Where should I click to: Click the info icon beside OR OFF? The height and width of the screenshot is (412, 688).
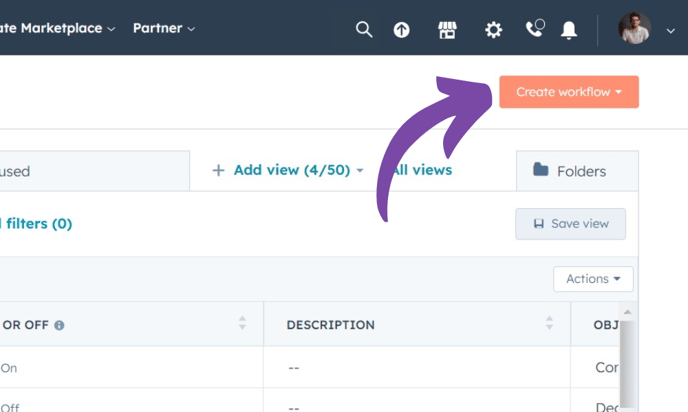59,326
